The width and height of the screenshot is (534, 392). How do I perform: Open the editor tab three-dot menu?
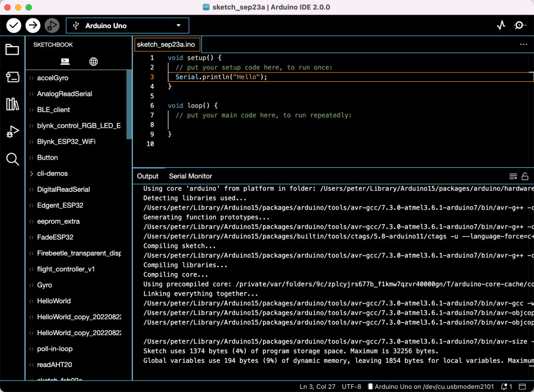524,45
